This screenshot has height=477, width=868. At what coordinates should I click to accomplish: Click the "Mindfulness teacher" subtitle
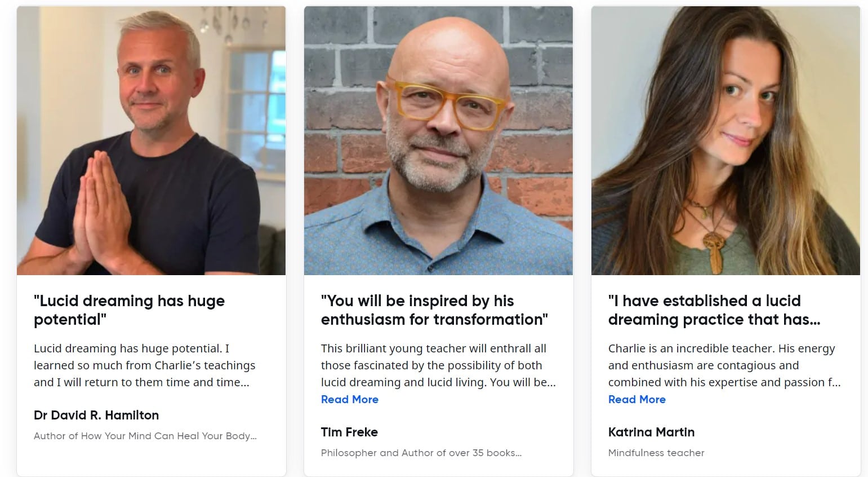[656, 453]
